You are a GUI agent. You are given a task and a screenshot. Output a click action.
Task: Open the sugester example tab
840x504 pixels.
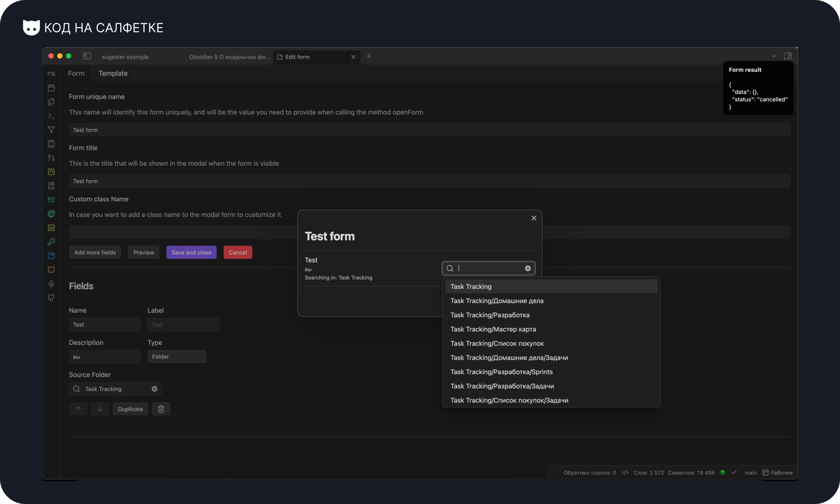click(x=125, y=57)
